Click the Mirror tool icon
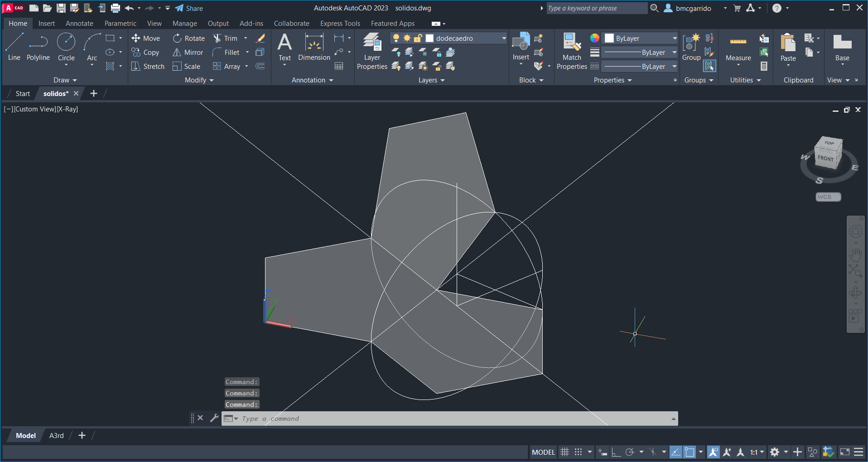 [x=177, y=53]
